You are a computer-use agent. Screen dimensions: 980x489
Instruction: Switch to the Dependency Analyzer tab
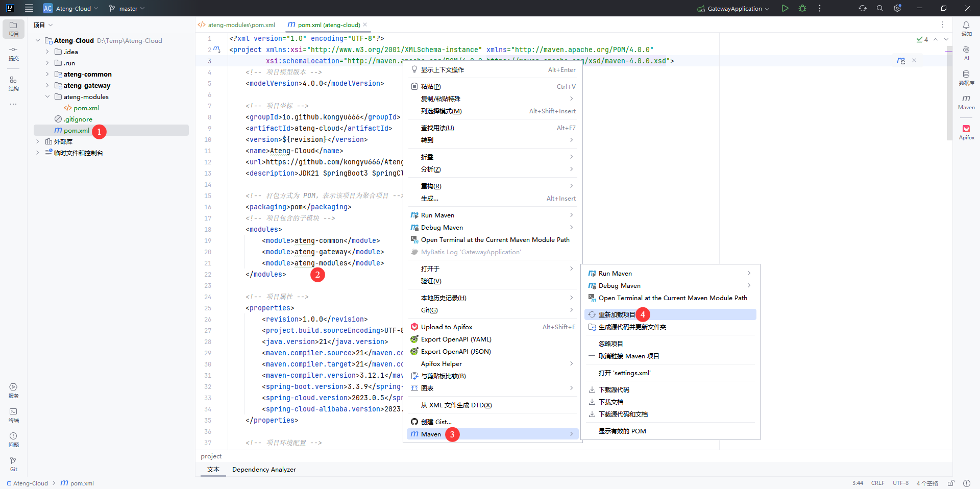264,469
